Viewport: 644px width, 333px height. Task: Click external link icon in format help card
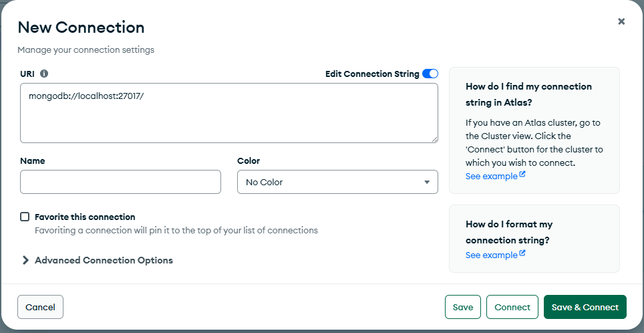[522, 254]
